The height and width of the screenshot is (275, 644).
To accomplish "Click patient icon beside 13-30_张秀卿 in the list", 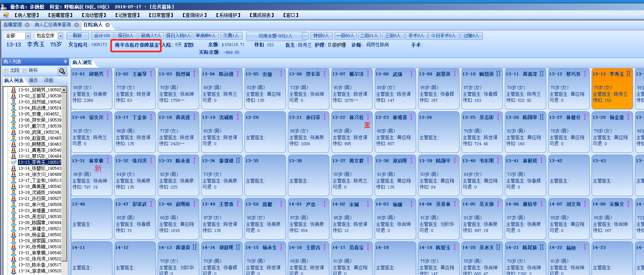I will point(14,247).
